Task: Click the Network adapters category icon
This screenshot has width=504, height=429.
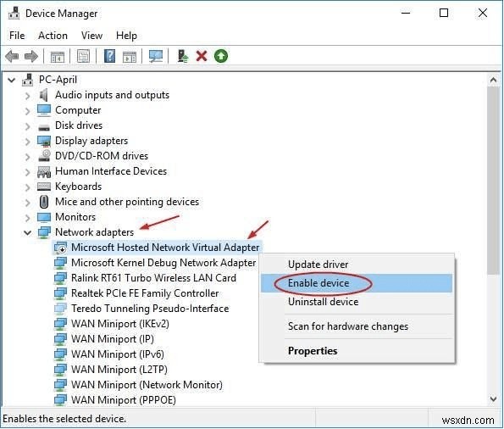Action: (44, 232)
